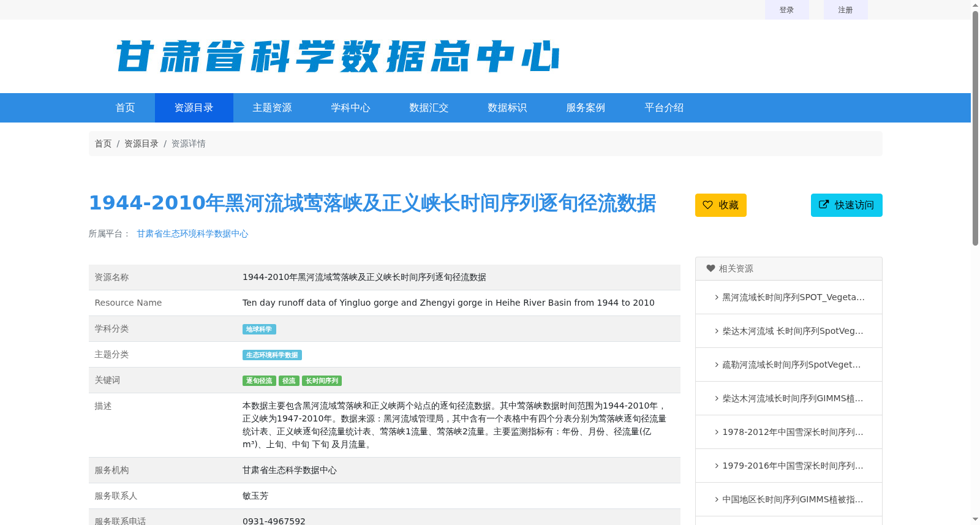Open related resource 1979-2016年中国雪深长时间序列

[x=793, y=466]
